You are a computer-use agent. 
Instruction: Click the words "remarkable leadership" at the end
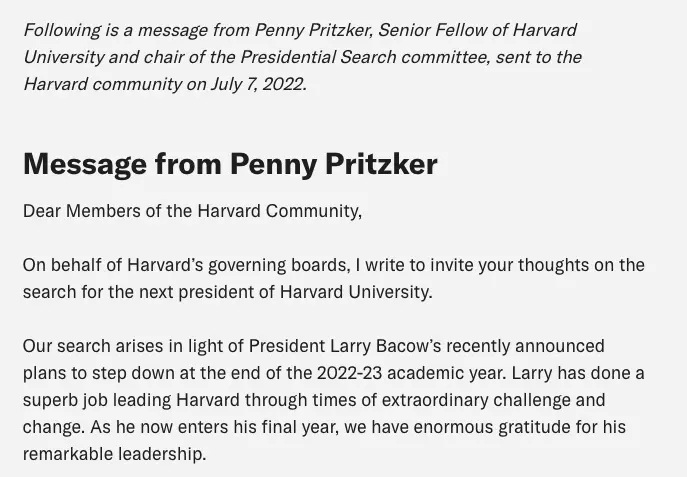[x=114, y=454]
